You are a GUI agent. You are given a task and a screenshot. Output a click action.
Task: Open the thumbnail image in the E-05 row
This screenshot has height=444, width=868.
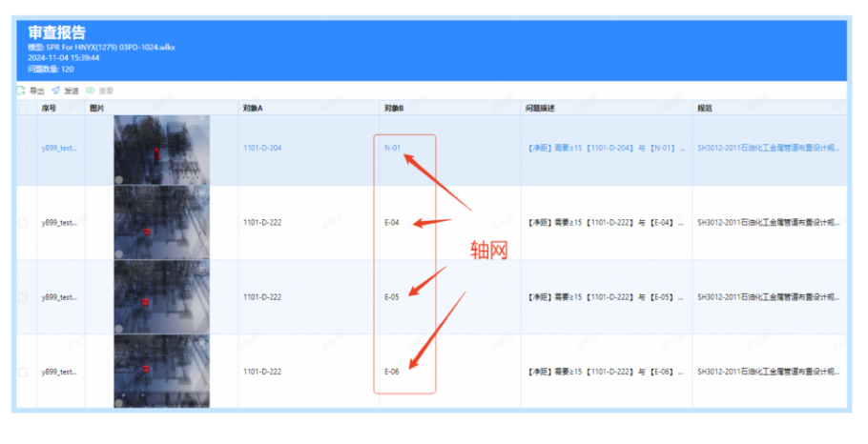coord(161,297)
